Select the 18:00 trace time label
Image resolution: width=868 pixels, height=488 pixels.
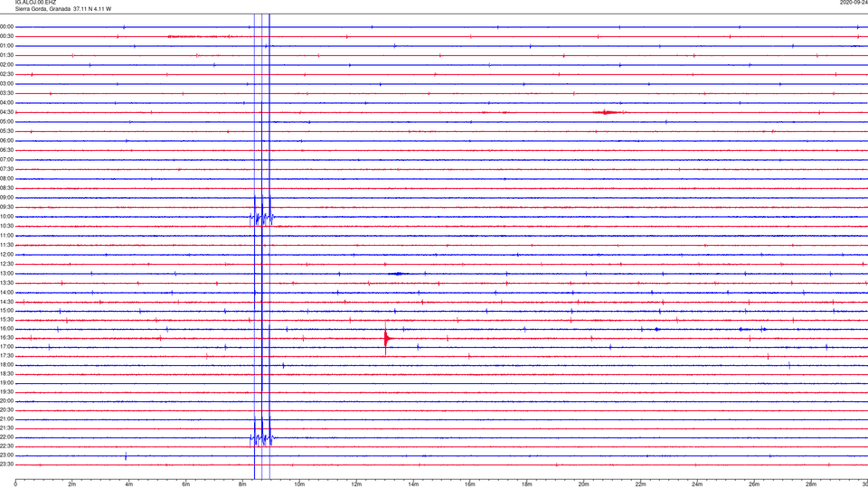tap(7, 365)
